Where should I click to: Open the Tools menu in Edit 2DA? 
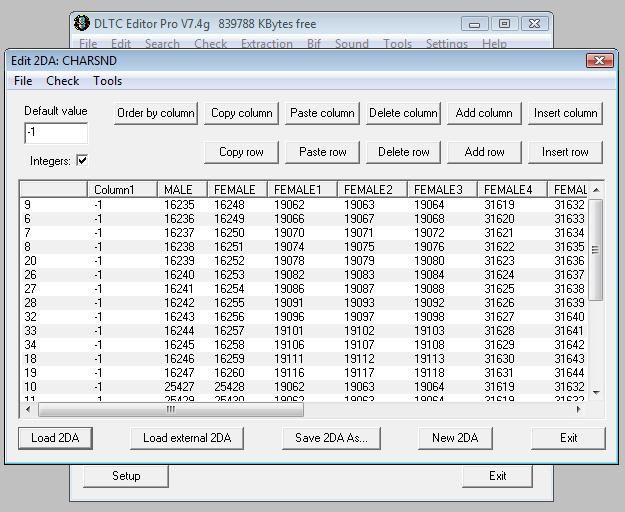coord(107,81)
